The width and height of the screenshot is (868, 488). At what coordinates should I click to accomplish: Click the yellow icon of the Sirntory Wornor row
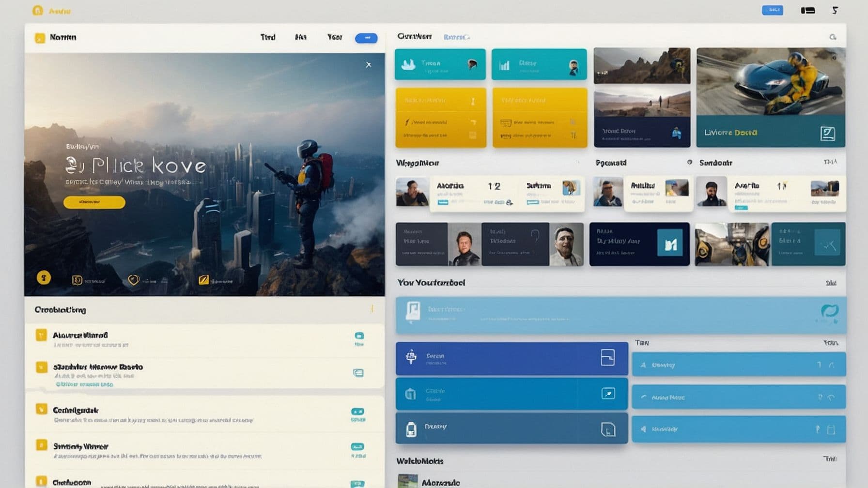click(x=41, y=445)
